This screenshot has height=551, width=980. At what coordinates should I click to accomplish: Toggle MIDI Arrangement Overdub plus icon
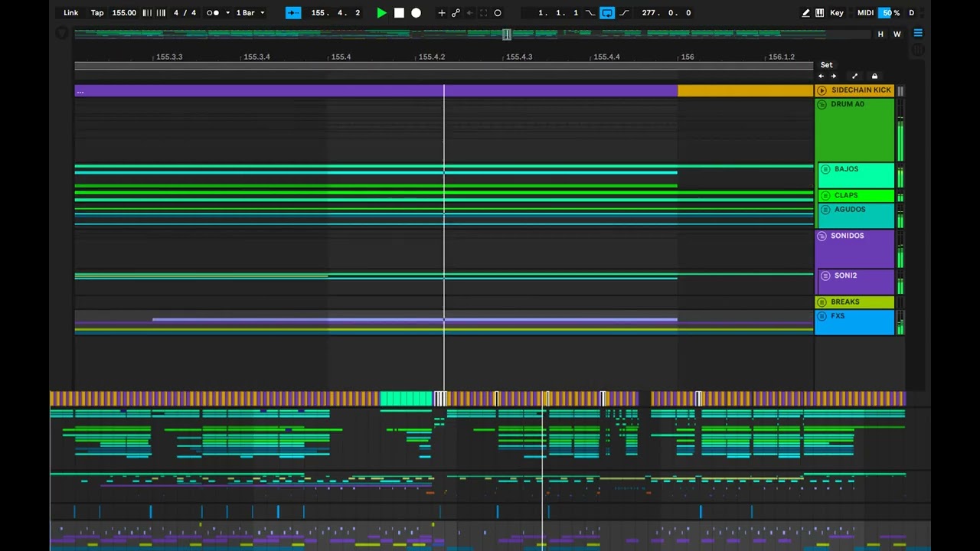click(441, 13)
